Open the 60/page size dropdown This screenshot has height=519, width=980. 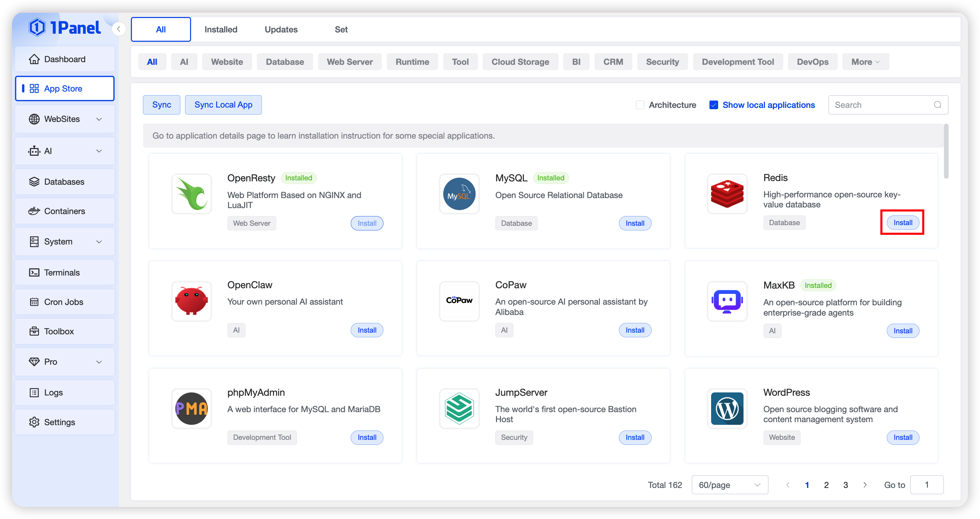click(x=729, y=485)
